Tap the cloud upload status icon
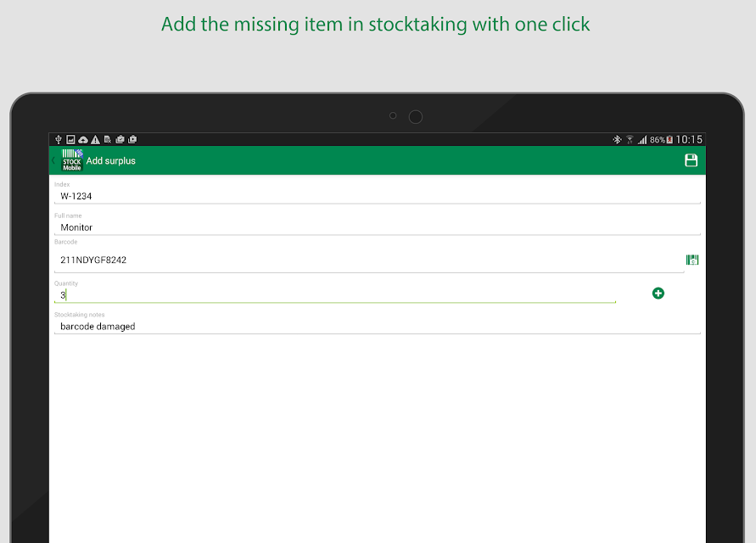 point(83,140)
